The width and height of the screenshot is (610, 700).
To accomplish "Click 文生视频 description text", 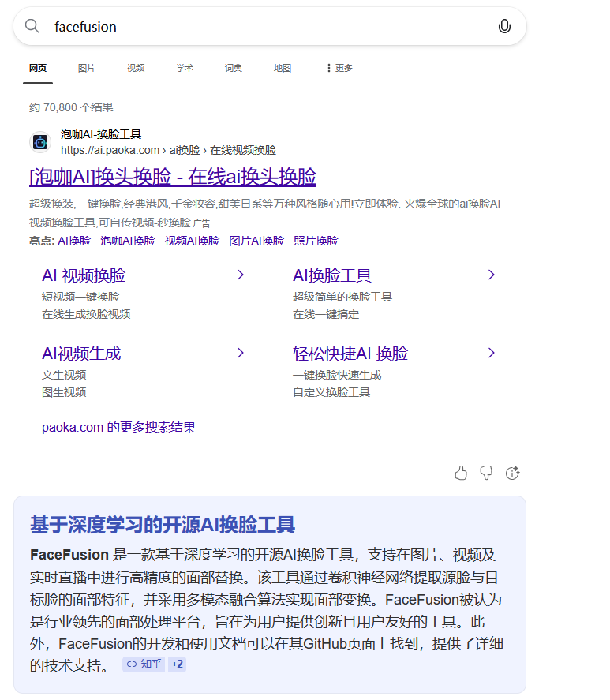I will tap(64, 375).
